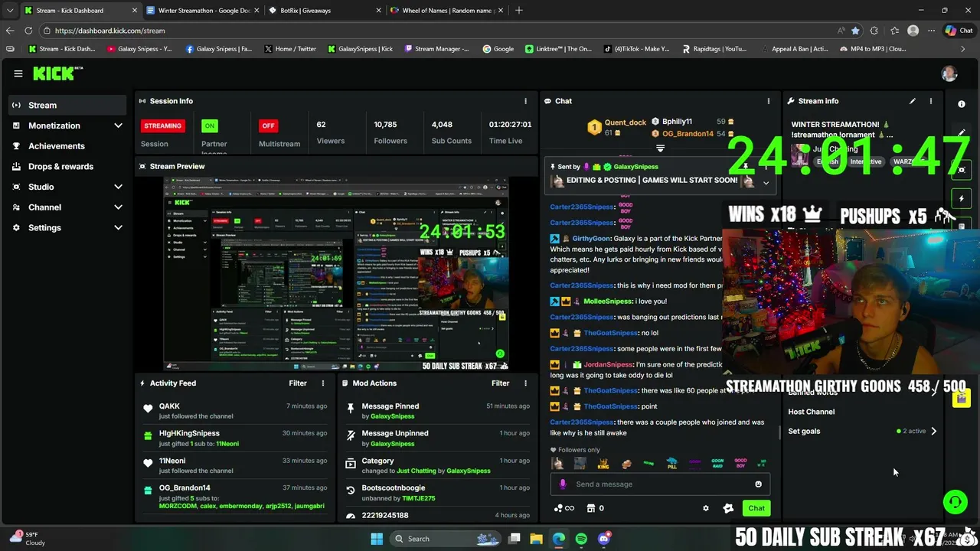Expand the Studio sidebar section
This screenshot has height=551, width=980.
(x=118, y=187)
